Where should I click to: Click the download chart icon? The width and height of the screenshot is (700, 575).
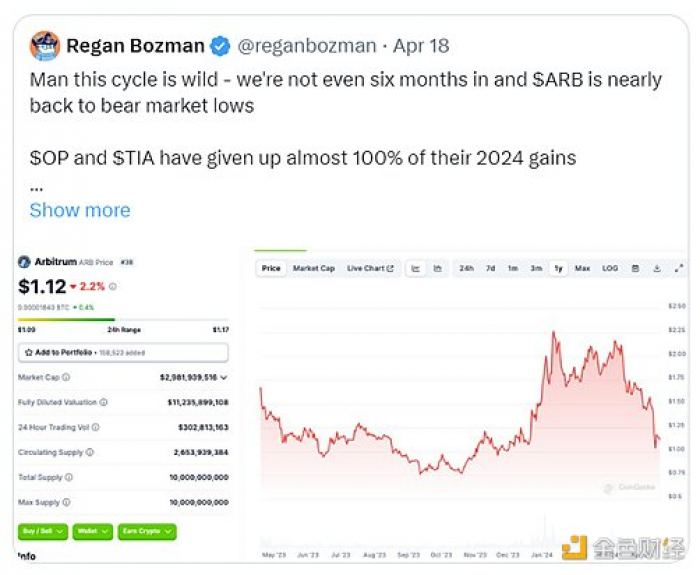[x=657, y=268]
